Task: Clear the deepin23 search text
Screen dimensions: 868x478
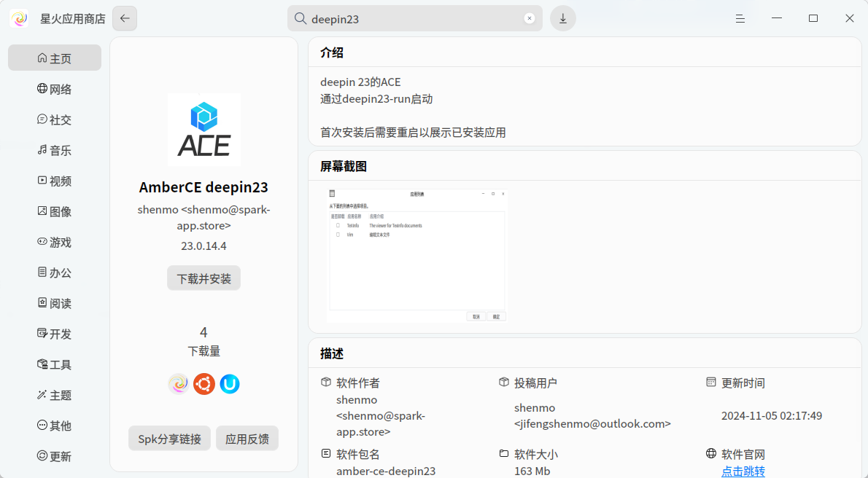Action: click(530, 18)
